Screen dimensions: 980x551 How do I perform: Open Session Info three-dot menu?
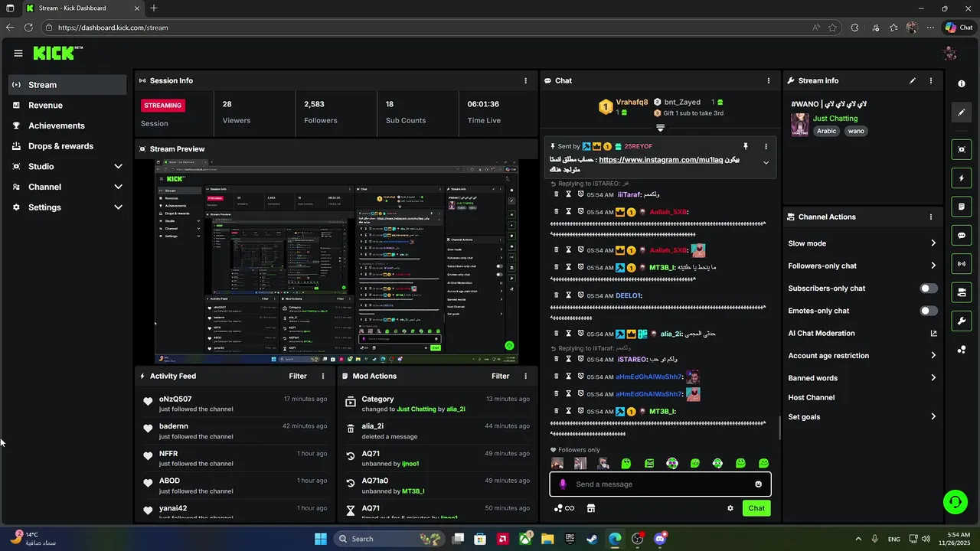pos(525,80)
